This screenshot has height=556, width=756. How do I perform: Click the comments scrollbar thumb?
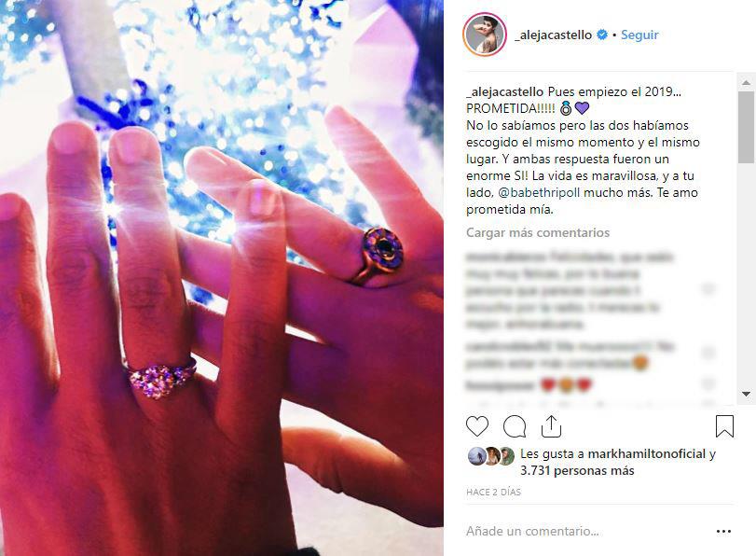tap(746, 127)
